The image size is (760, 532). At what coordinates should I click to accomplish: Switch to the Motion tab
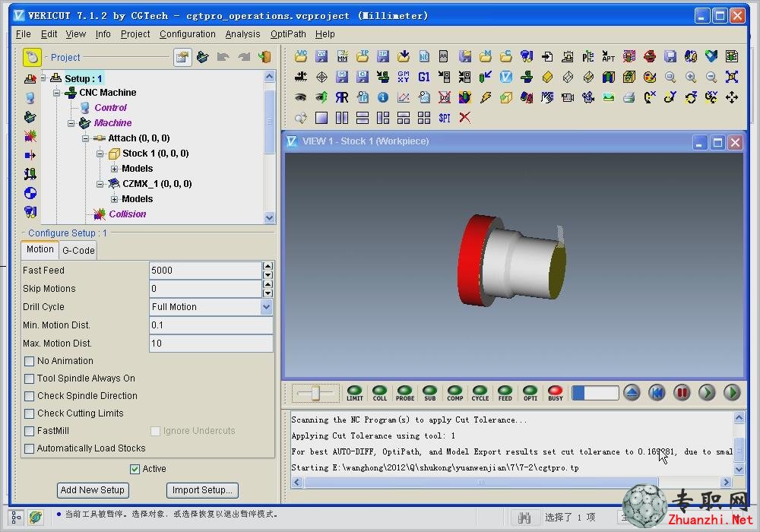click(40, 249)
